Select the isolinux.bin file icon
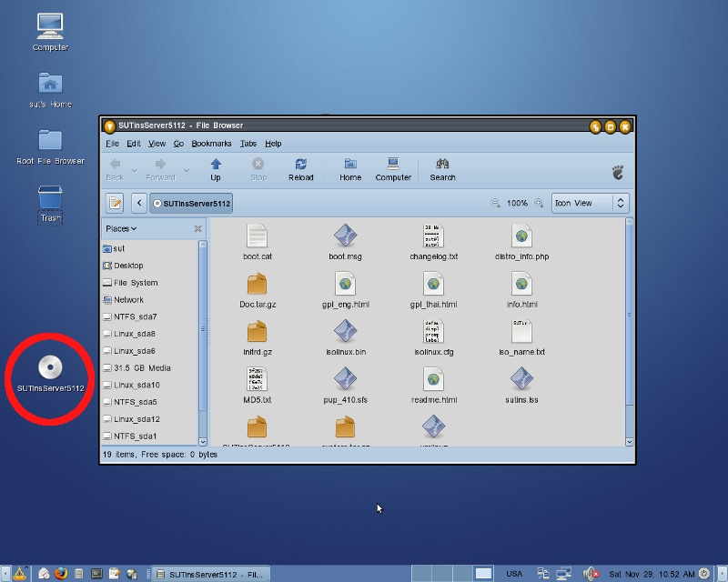The image size is (728, 582). point(345,331)
